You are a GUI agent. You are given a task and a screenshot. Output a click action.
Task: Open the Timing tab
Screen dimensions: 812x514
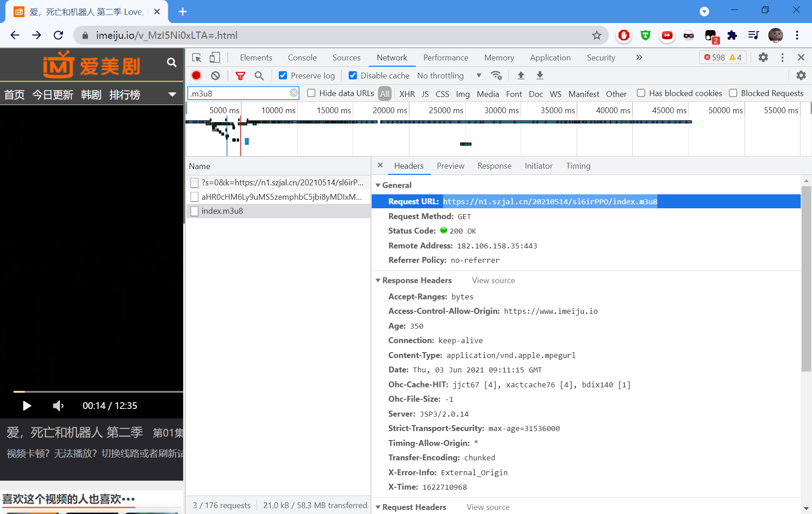pyautogui.click(x=578, y=166)
